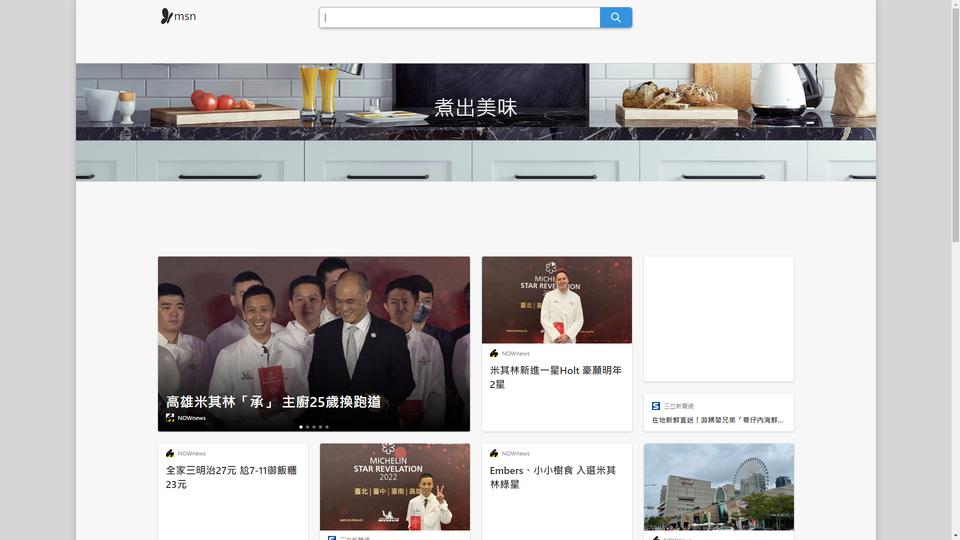The height and width of the screenshot is (540, 960).
Task: Click the first carousel dot indicator
Action: click(301, 427)
